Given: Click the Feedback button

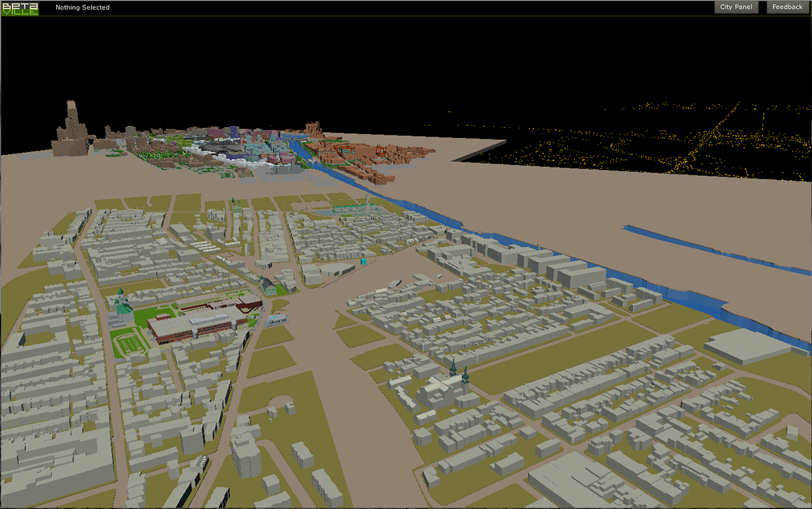Looking at the screenshot, I should tap(788, 7).
